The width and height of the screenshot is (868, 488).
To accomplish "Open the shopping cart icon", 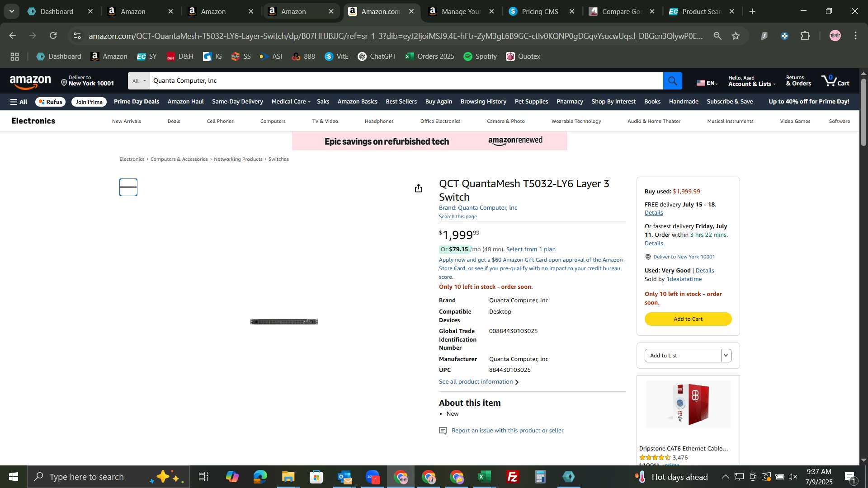I will click(x=835, y=81).
